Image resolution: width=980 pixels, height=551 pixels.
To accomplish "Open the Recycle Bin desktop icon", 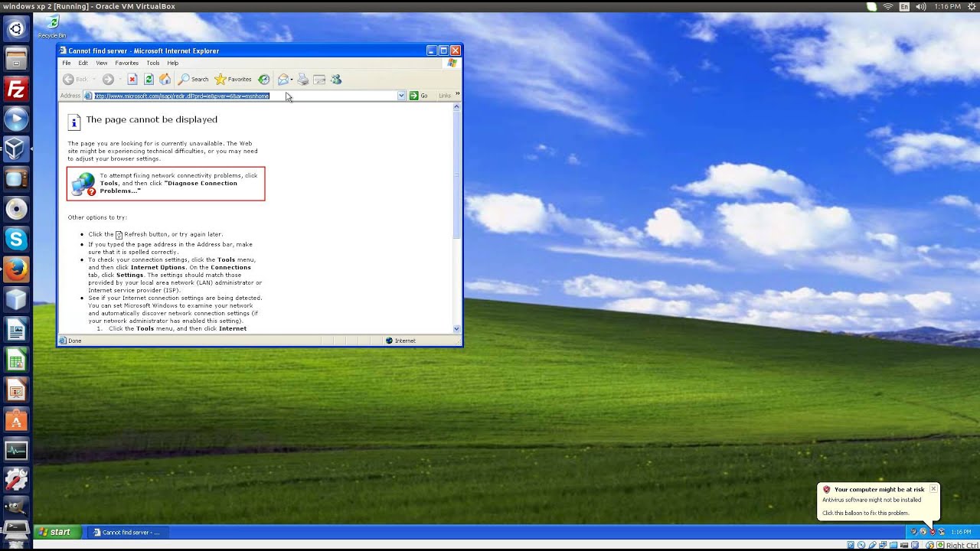I will point(52,28).
